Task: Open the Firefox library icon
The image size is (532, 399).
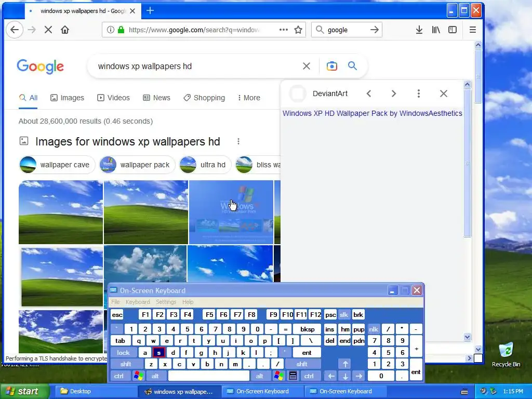Action: click(x=436, y=30)
